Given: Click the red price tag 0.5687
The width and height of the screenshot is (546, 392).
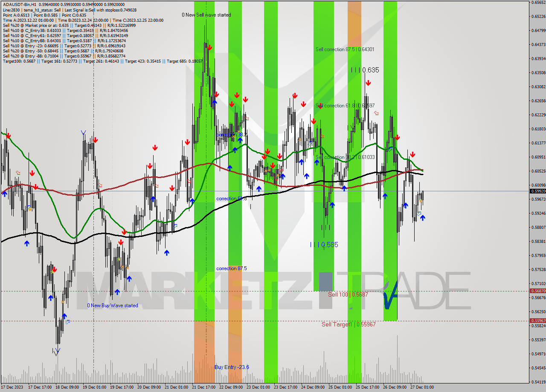Looking at the screenshot, I should click(537, 291).
